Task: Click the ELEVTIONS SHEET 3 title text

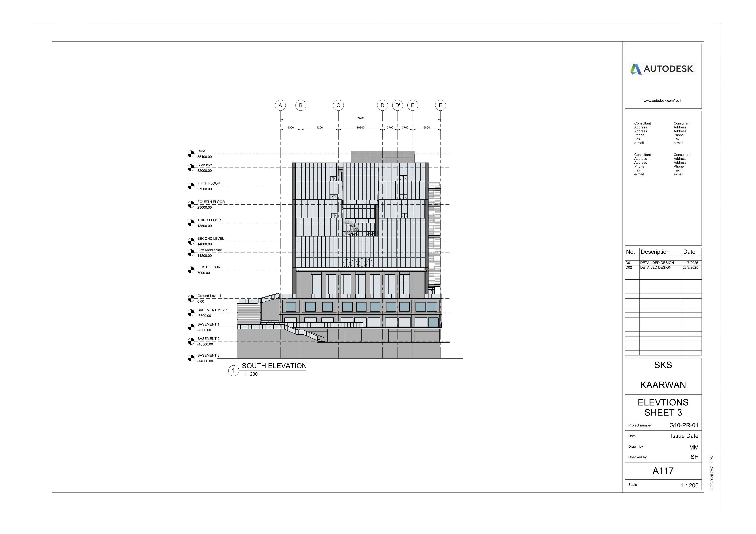Action: coord(663,407)
